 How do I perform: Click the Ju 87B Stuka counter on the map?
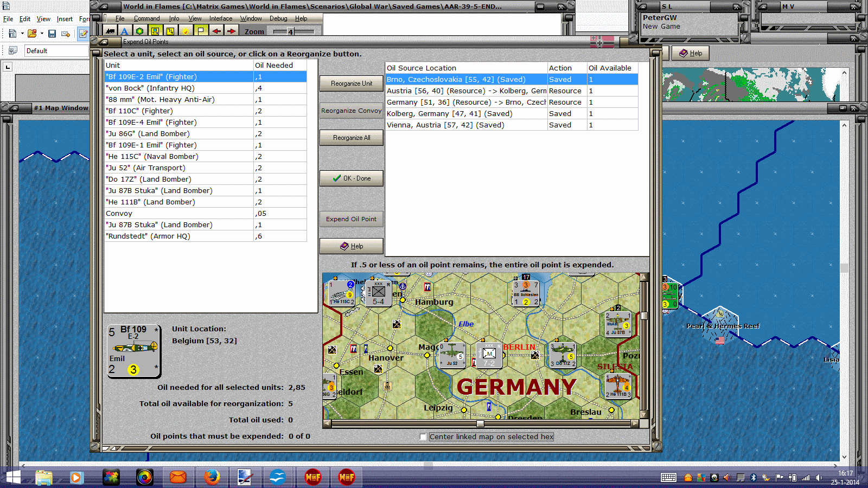(618, 324)
